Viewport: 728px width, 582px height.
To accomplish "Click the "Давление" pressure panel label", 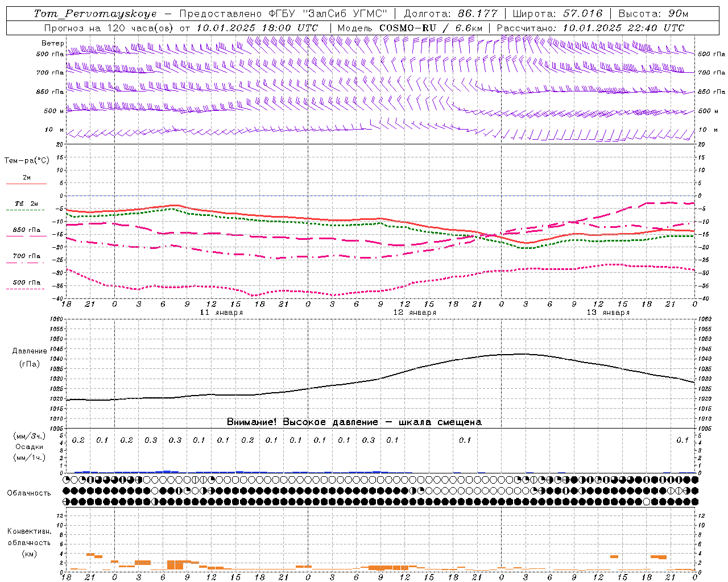I will click(28, 351).
